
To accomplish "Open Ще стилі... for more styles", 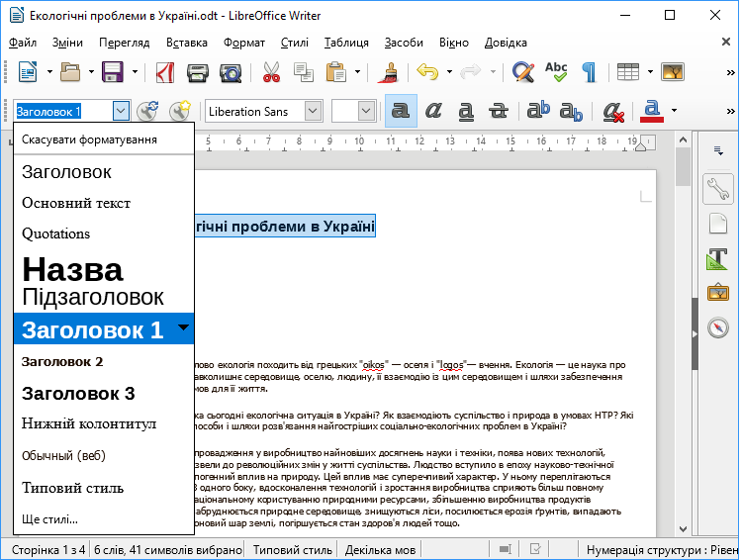I will point(104,518).
